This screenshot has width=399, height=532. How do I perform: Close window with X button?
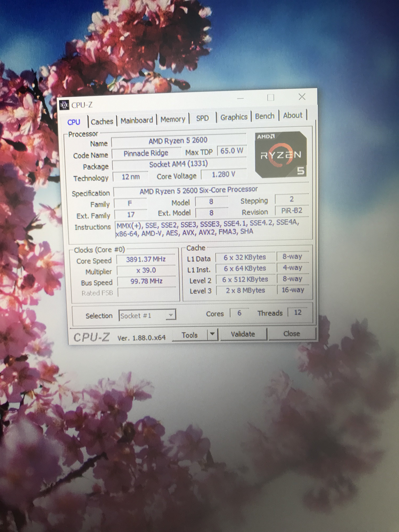pyautogui.click(x=302, y=97)
